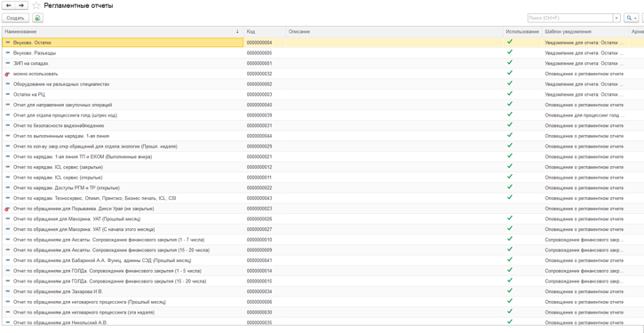Click the row icon of Оборудование на разъездных специалистах
This screenshot has width=644, height=333.
pyautogui.click(x=8, y=83)
